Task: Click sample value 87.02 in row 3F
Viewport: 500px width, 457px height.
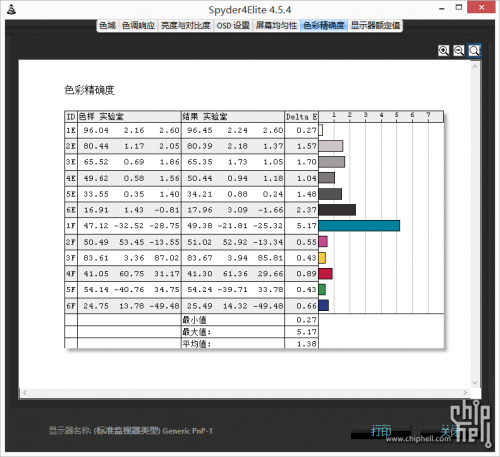Action: pyautogui.click(x=167, y=258)
